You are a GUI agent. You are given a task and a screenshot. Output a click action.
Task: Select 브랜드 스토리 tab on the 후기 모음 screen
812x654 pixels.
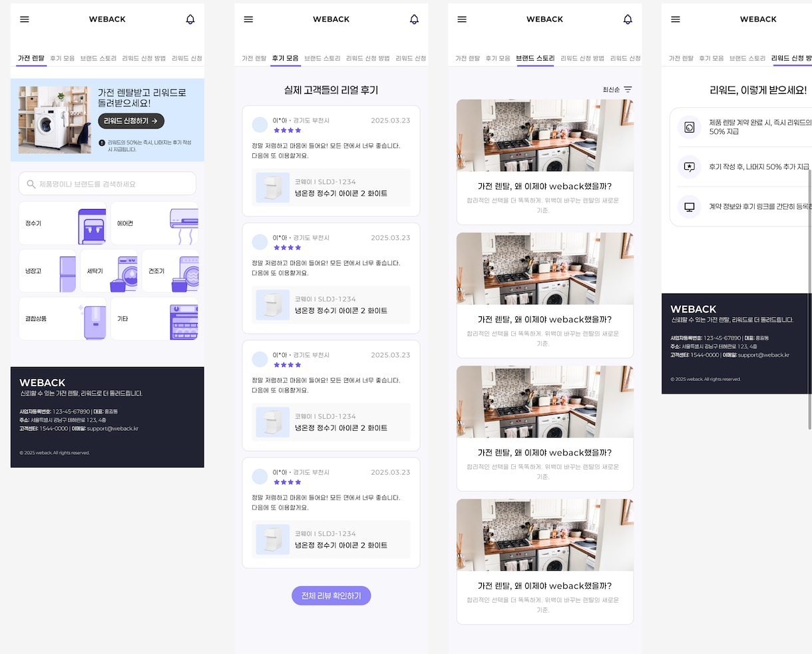pyautogui.click(x=322, y=59)
